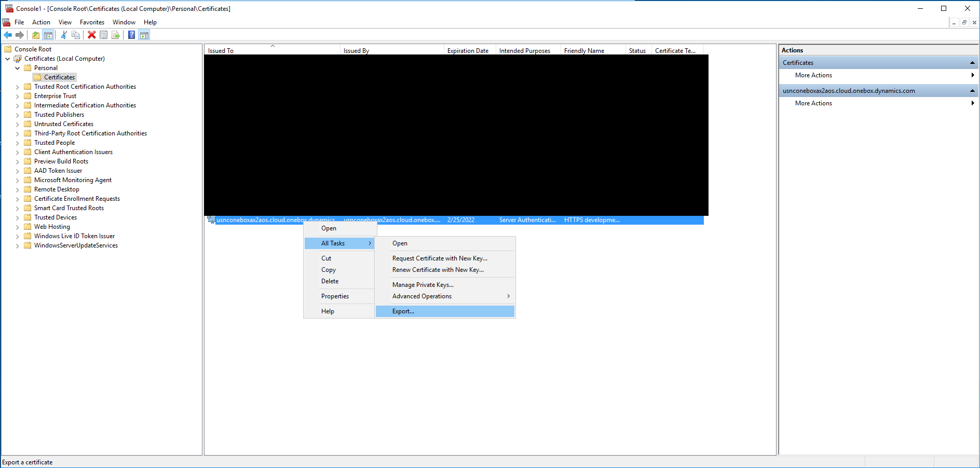980x468 pixels.
Task: Open the Action menu
Action: click(x=41, y=22)
